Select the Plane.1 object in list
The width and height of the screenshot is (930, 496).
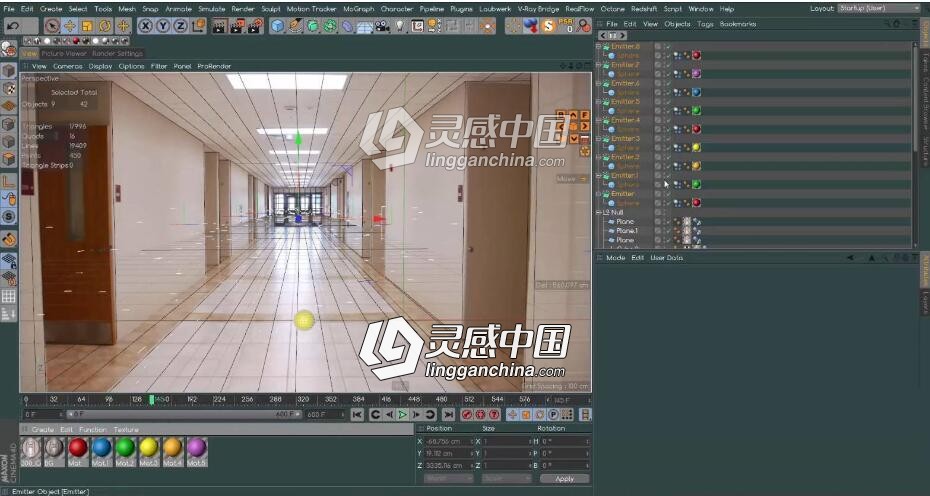(x=627, y=231)
